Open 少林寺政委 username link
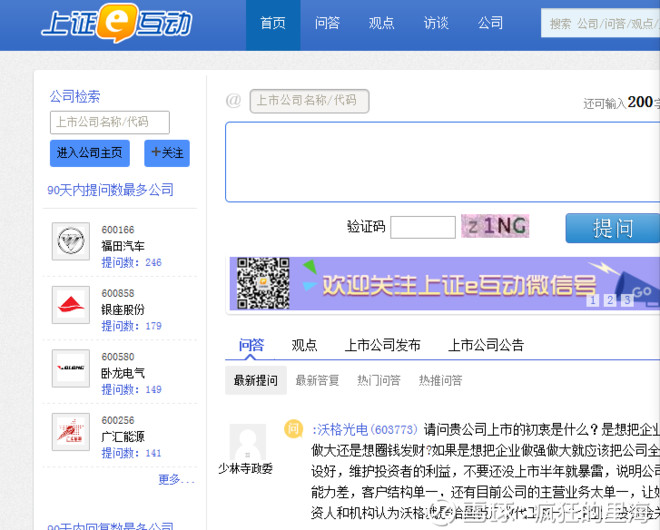 click(x=246, y=469)
